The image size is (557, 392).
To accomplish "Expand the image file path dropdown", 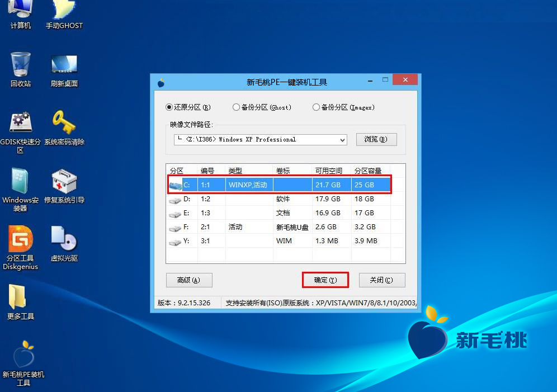I will coord(342,140).
